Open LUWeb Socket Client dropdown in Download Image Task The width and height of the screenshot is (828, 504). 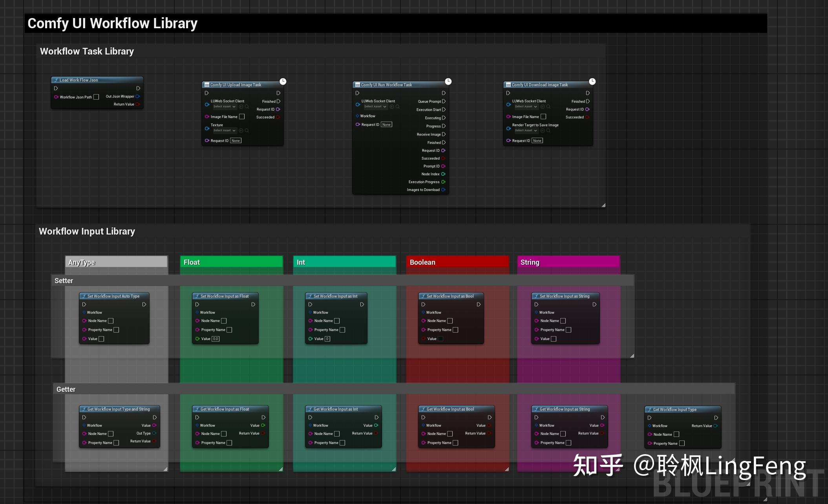point(526,107)
